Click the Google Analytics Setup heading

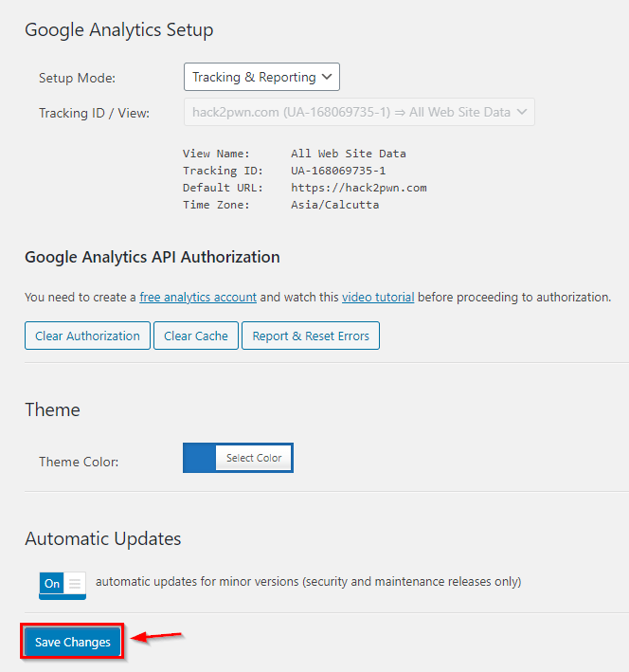(x=118, y=29)
